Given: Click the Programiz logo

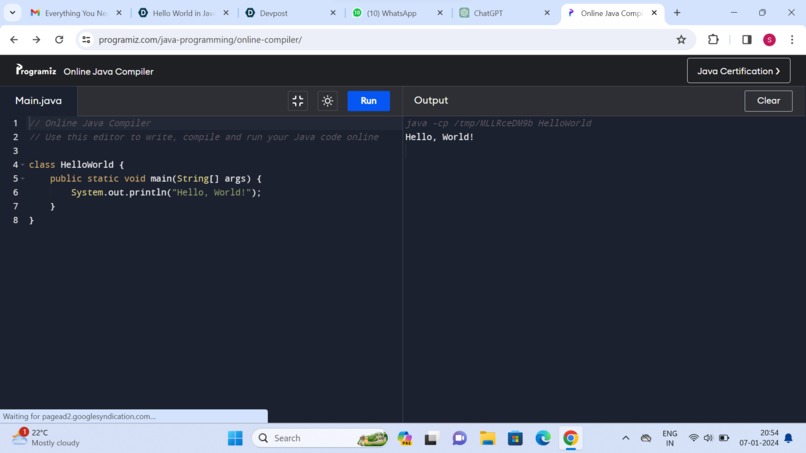Looking at the screenshot, I should pos(35,70).
